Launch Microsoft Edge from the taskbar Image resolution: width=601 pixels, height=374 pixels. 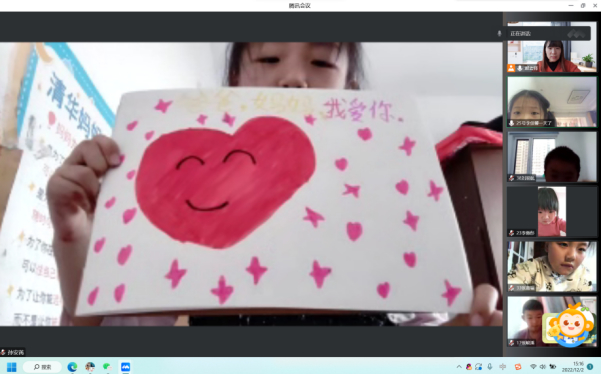(x=72, y=367)
